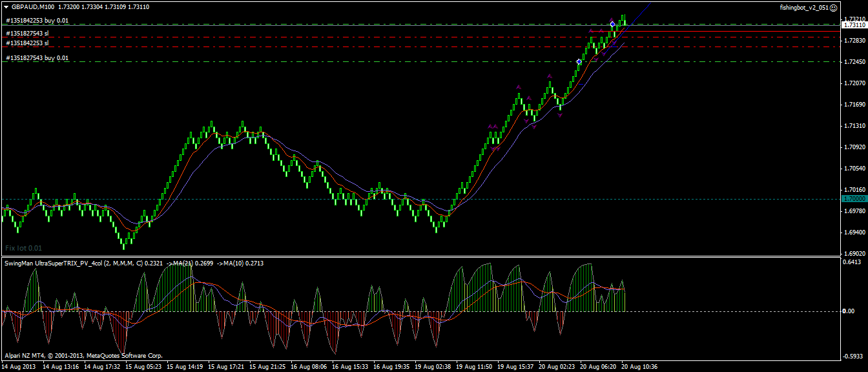Click the fishingbot_v2_051 expert advisor label
The height and width of the screenshot is (372, 868).
(804, 7)
